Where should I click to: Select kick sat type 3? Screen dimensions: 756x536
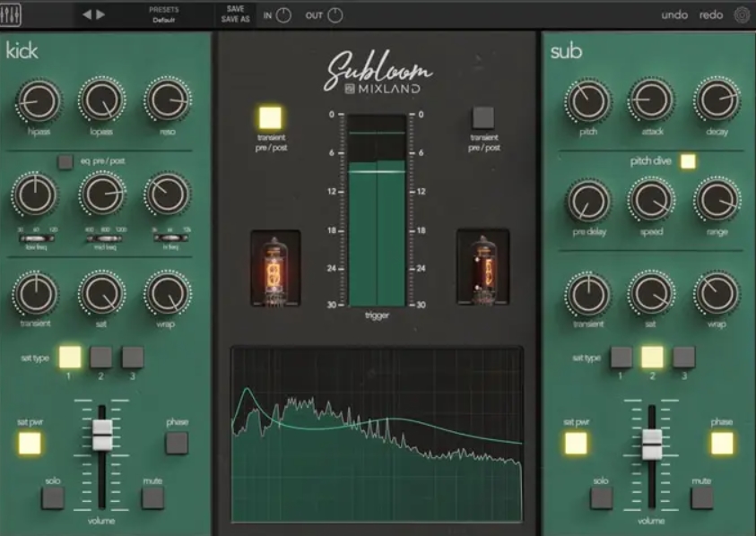tap(133, 357)
